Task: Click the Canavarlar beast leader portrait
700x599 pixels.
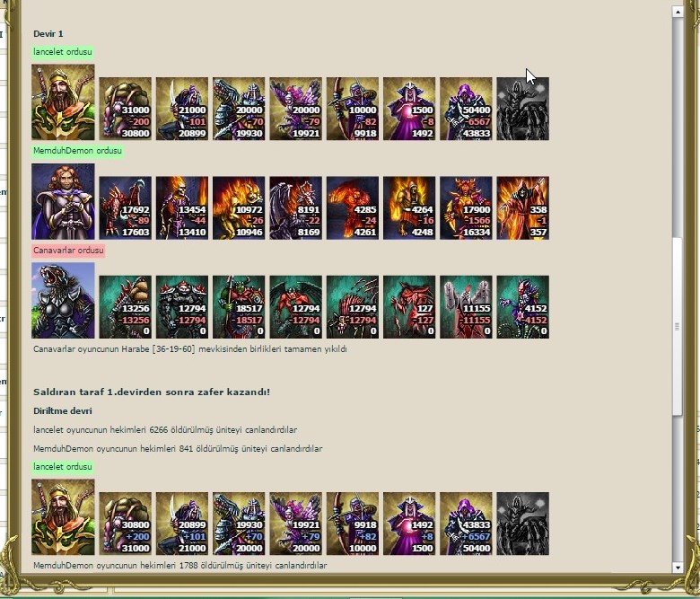Action: pos(63,300)
